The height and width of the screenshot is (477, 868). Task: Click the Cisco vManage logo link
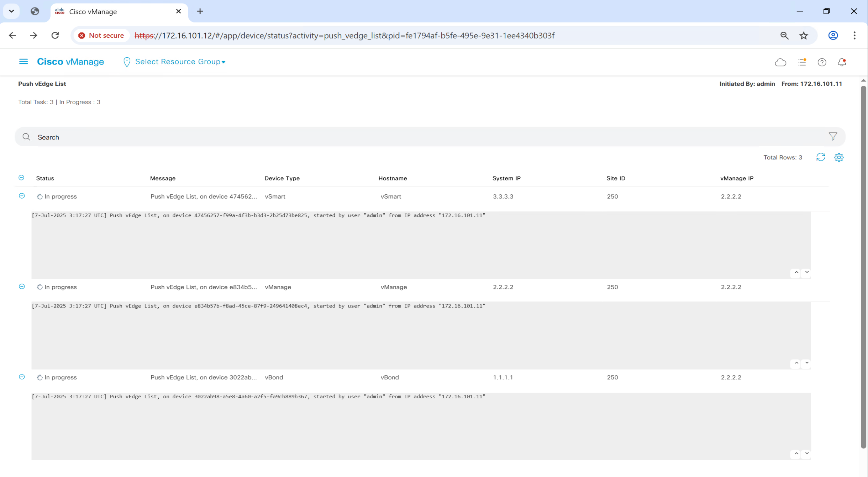pyautogui.click(x=70, y=62)
